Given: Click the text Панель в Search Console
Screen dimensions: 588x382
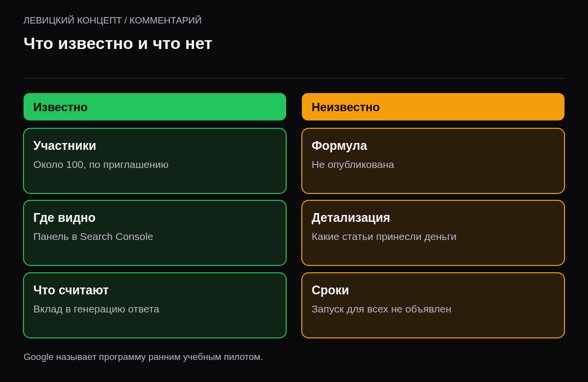Looking at the screenshot, I should pos(93,237).
